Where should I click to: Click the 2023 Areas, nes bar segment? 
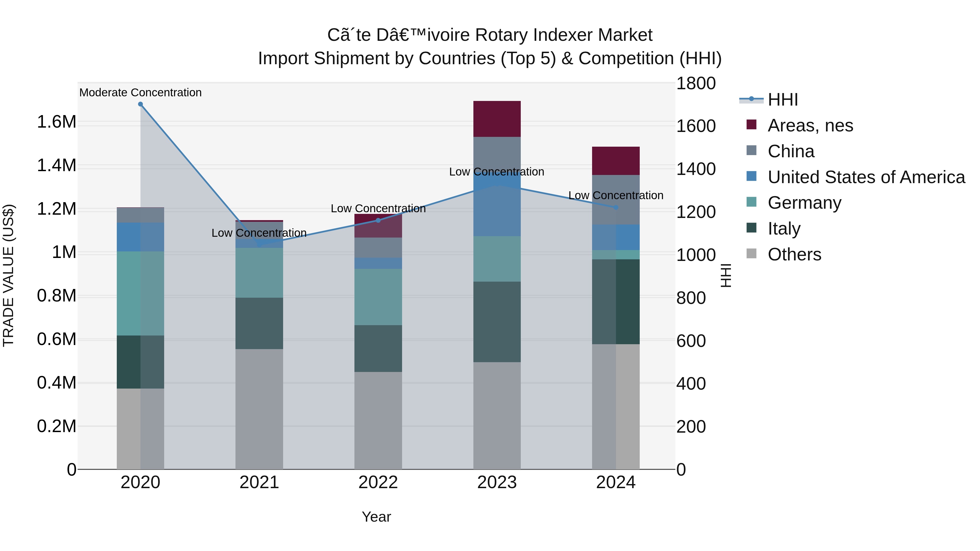[497, 119]
